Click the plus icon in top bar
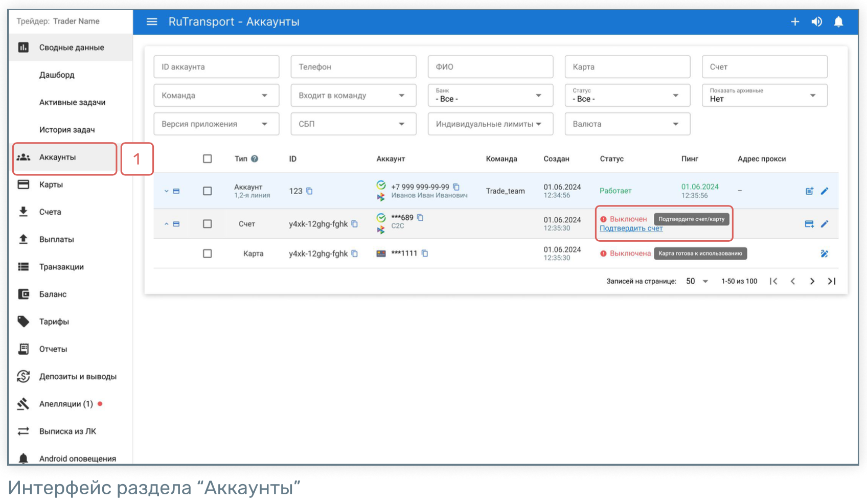Image resolution: width=867 pixels, height=504 pixels. 795,21
